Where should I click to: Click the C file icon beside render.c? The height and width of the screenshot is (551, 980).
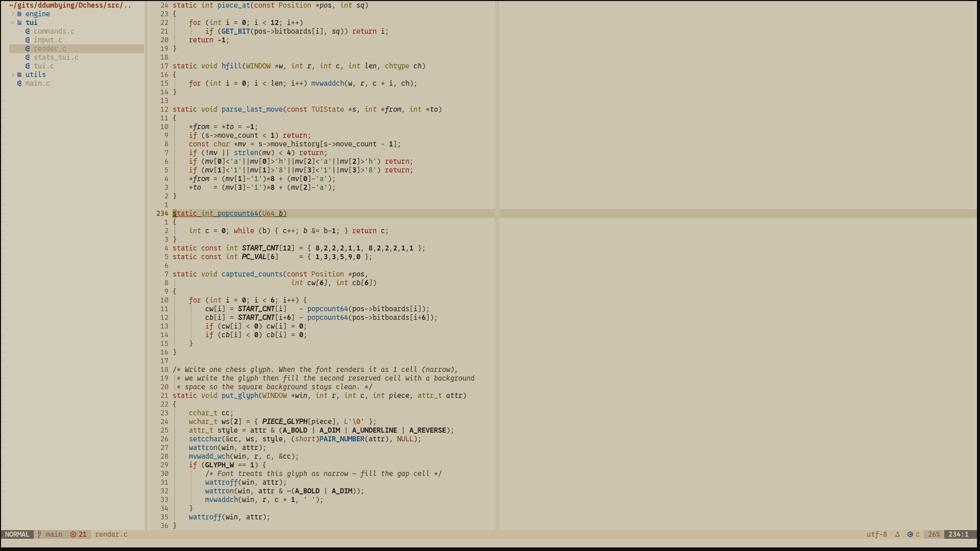tap(28, 48)
